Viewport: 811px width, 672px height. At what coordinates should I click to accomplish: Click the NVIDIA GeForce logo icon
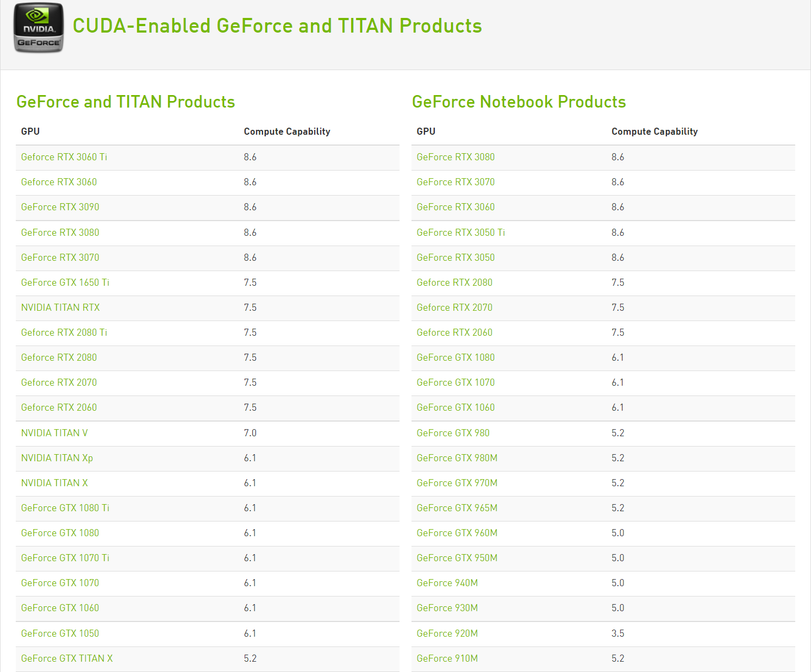pos(39,28)
